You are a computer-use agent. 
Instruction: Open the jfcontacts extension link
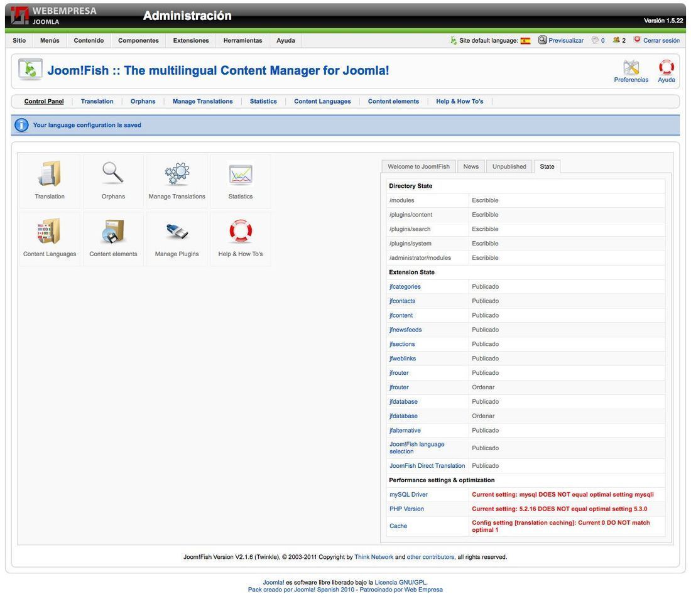(402, 301)
